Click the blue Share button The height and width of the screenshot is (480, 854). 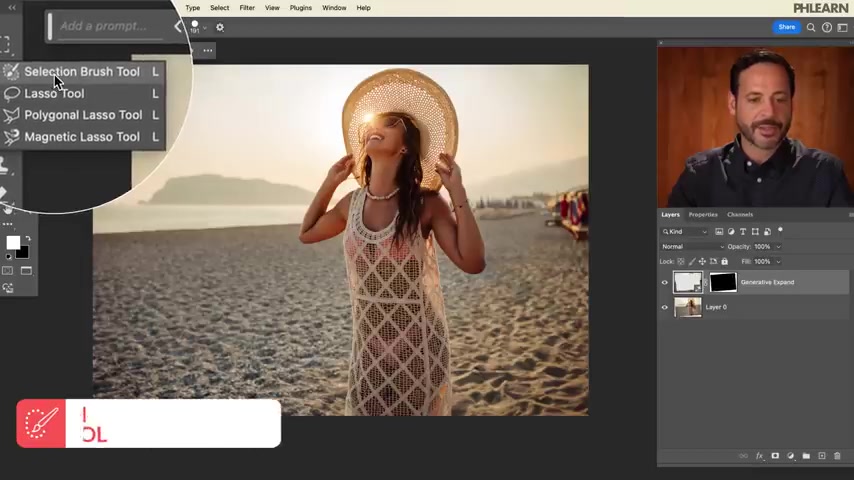[786, 27]
